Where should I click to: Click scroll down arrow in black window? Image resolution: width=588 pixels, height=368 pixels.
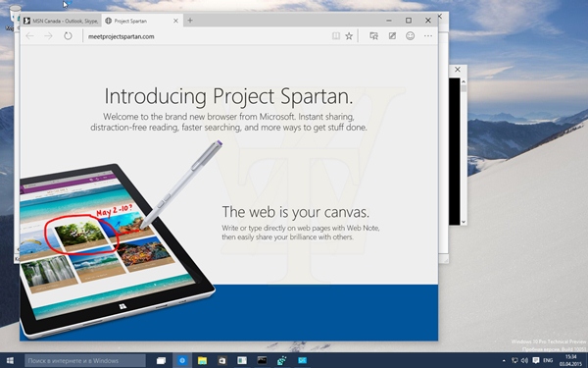pyautogui.click(x=464, y=222)
